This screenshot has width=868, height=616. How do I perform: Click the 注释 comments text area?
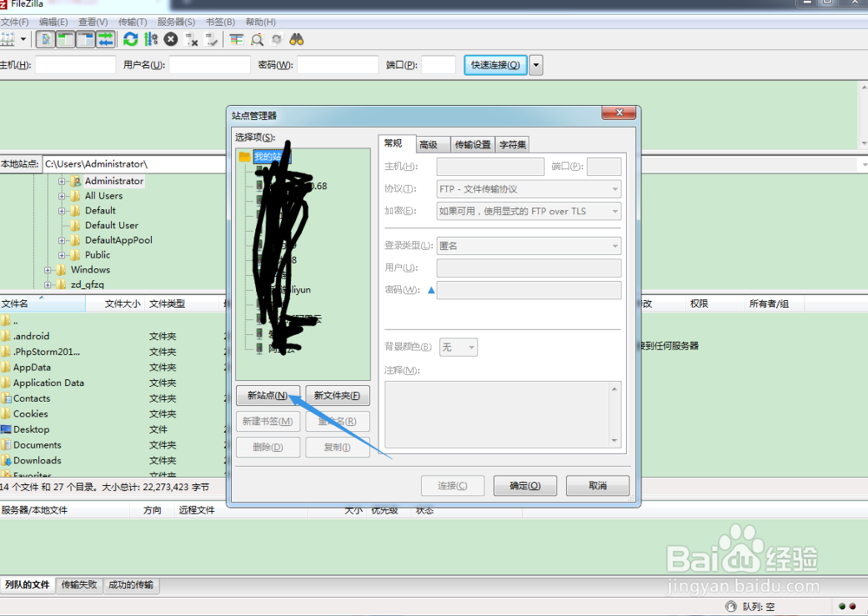(503, 414)
